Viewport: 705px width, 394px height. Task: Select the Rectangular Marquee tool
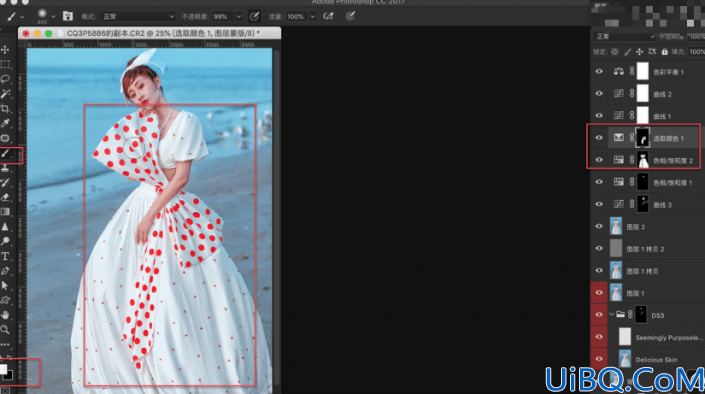(x=5, y=64)
